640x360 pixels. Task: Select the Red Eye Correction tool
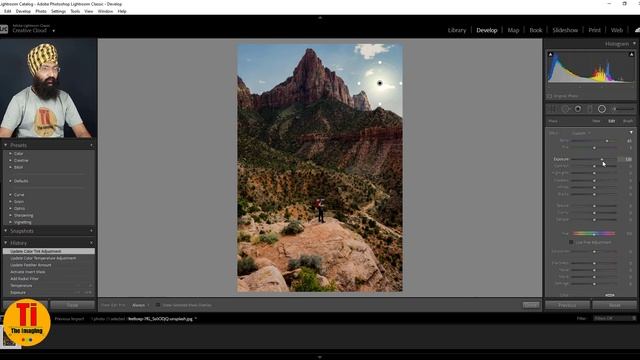tap(578, 109)
